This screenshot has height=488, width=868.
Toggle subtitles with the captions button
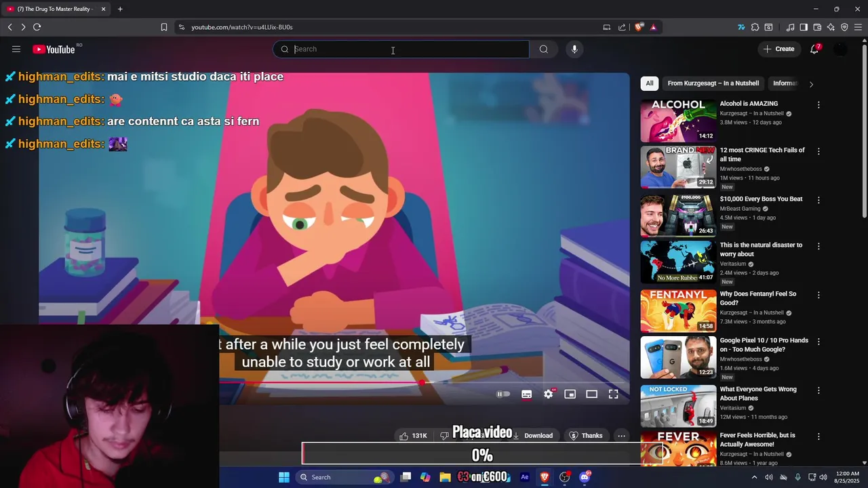pyautogui.click(x=526, y=394)
